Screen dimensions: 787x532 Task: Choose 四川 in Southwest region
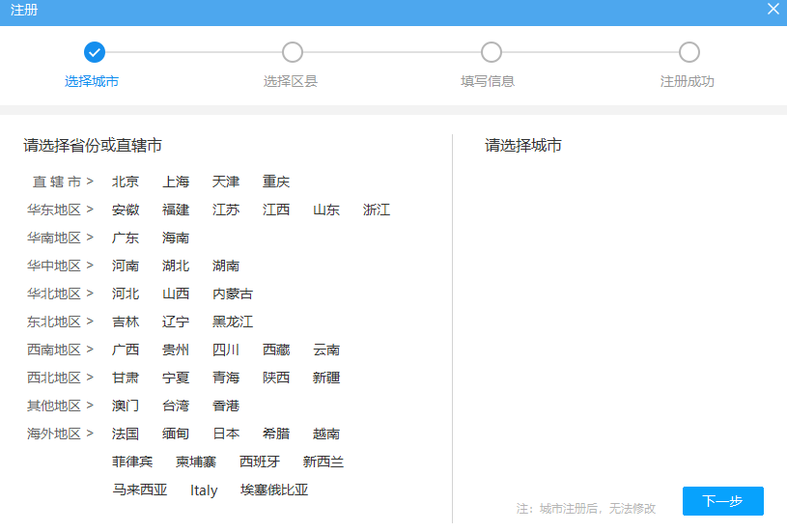pos(226,350)
